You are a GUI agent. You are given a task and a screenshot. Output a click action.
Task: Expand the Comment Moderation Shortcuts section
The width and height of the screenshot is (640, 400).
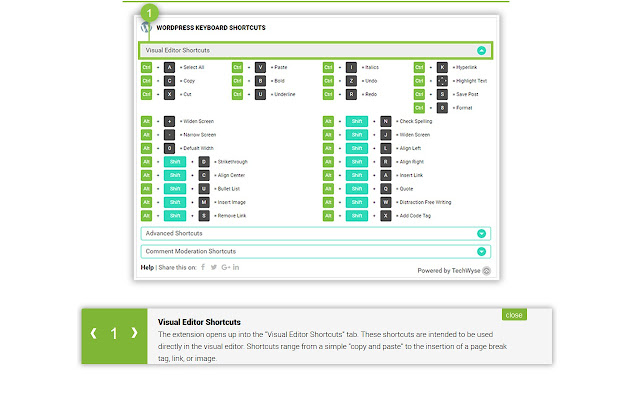click(316, 251)
